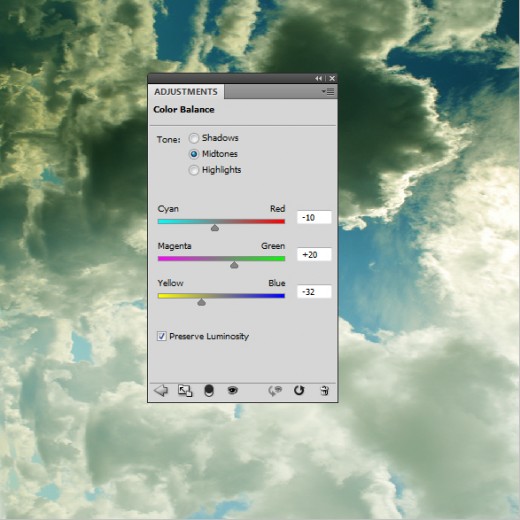Click the Green label
The height and width of the screenshot is (520, 520).
pyautogui.click(x=273, y=246)
